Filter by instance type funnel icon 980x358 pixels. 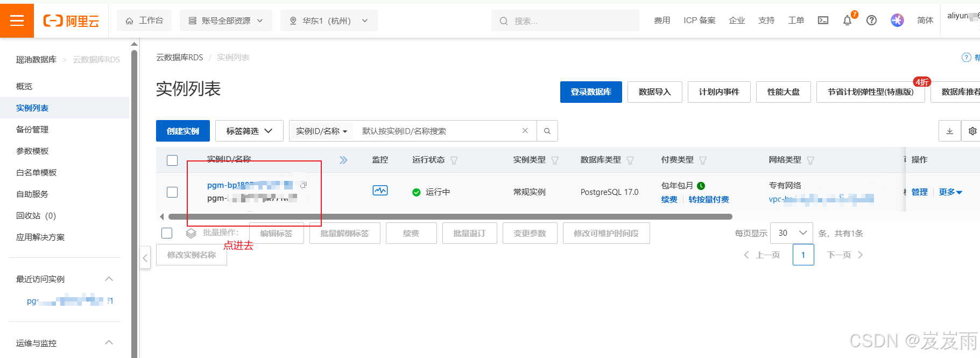click(x=555, y=160)
